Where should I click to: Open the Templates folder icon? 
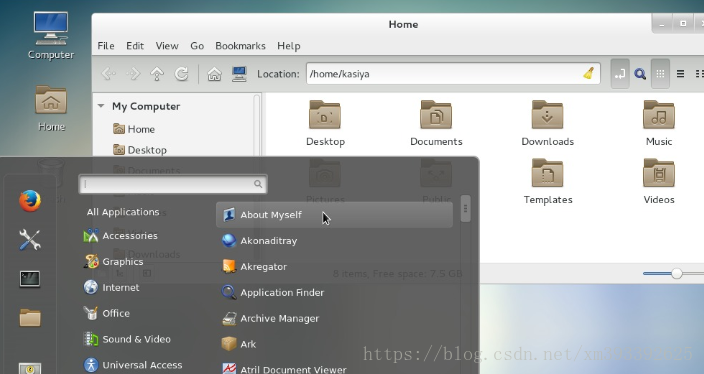pyautogui.click(x=547, y=181)
